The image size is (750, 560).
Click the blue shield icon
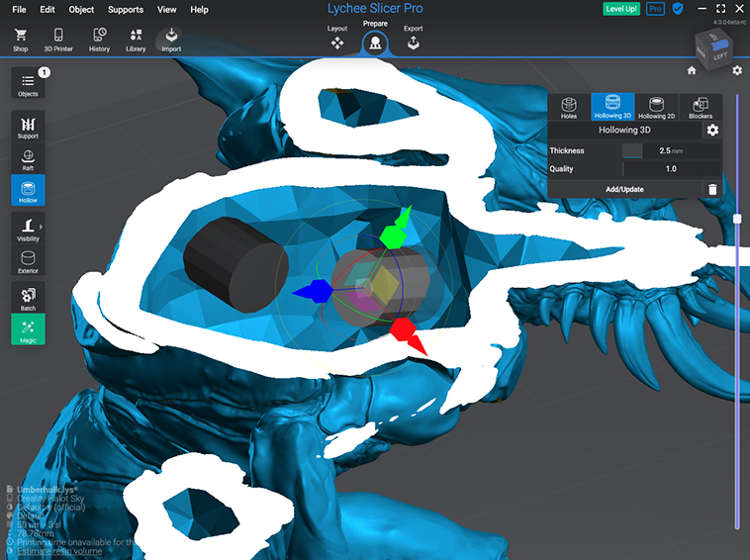pyautogui.click(x=678, y=9)
